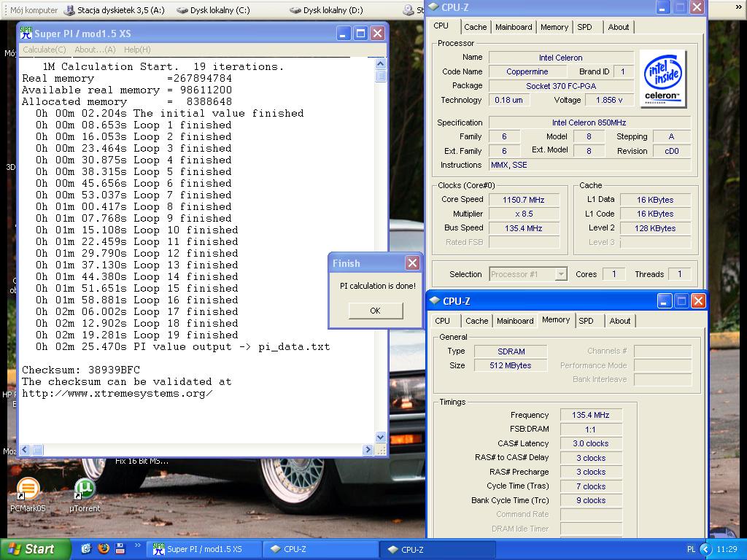Switch to Cache tab in upper CPU-Z
The image size is (747, 560).
coord(476,27)
